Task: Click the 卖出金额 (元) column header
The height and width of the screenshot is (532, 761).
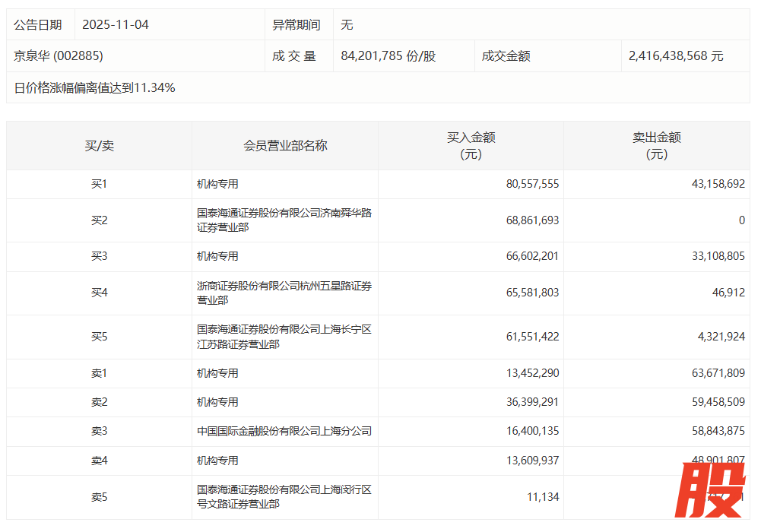Action: click(x=657, y=145)
